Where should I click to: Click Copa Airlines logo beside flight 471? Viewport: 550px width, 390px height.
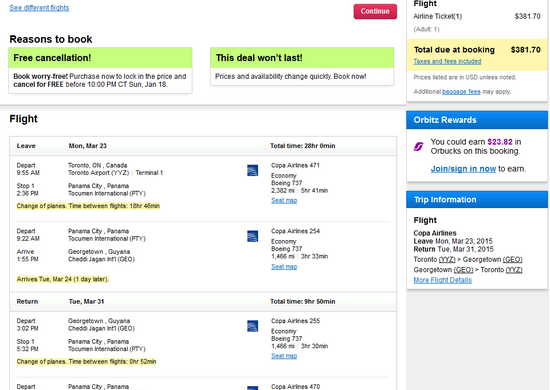coord(253,170)
